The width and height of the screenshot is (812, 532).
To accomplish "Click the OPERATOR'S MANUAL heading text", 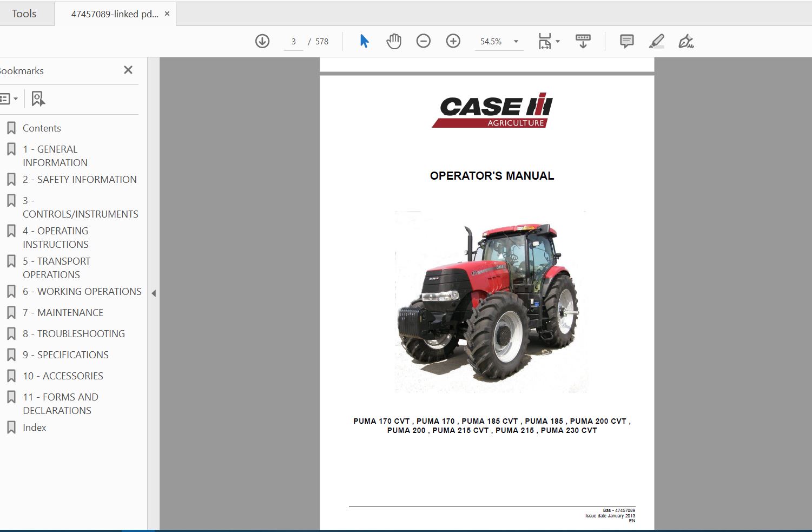I will (x=492, y=176).
